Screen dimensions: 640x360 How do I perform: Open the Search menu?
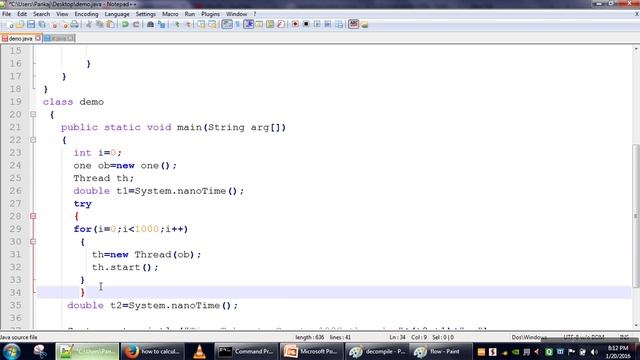pyautogui.click(x=41, y=14)
